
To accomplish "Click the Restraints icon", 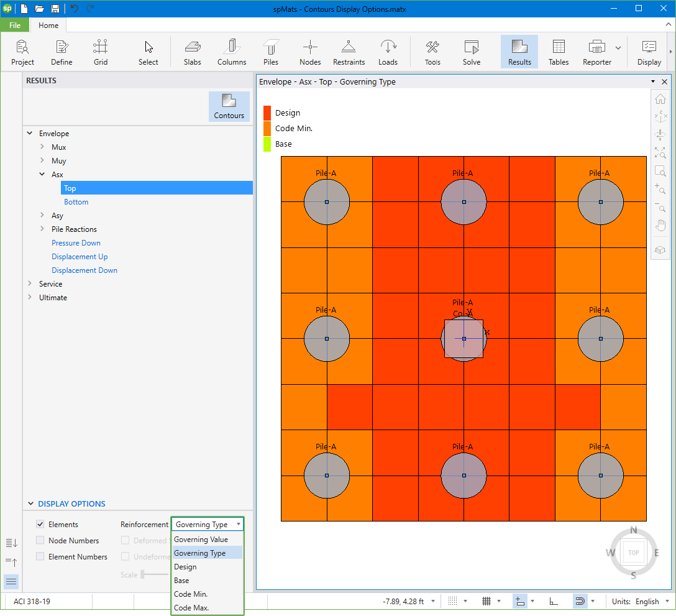I will coord(349,52).
